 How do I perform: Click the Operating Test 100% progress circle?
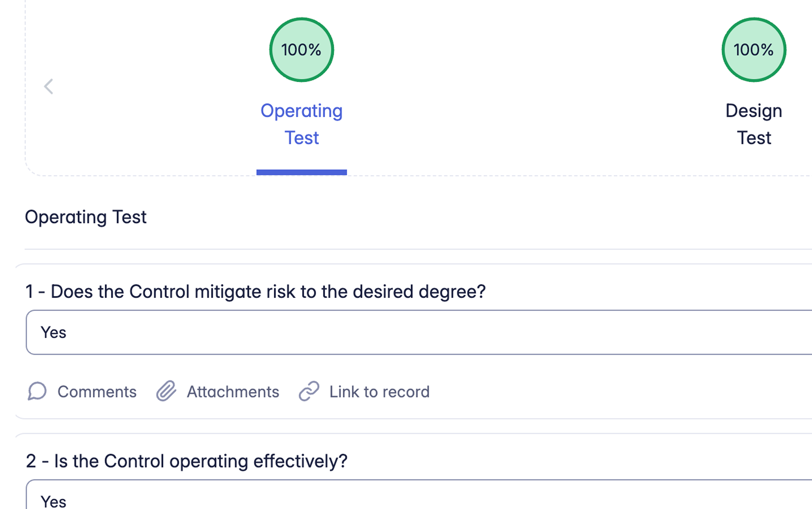pyautogui.click(x=301, y=50)
